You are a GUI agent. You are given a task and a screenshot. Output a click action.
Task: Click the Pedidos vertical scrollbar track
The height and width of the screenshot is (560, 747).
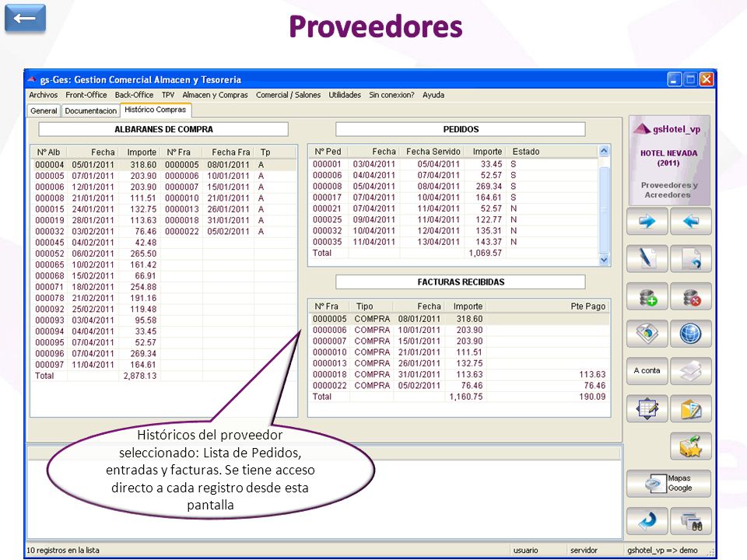point(604,205)
